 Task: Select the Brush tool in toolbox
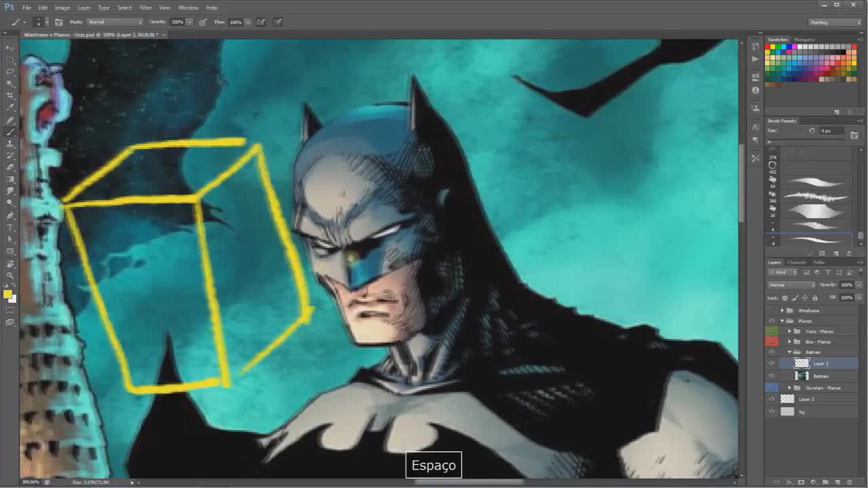(x=10, y=131)
